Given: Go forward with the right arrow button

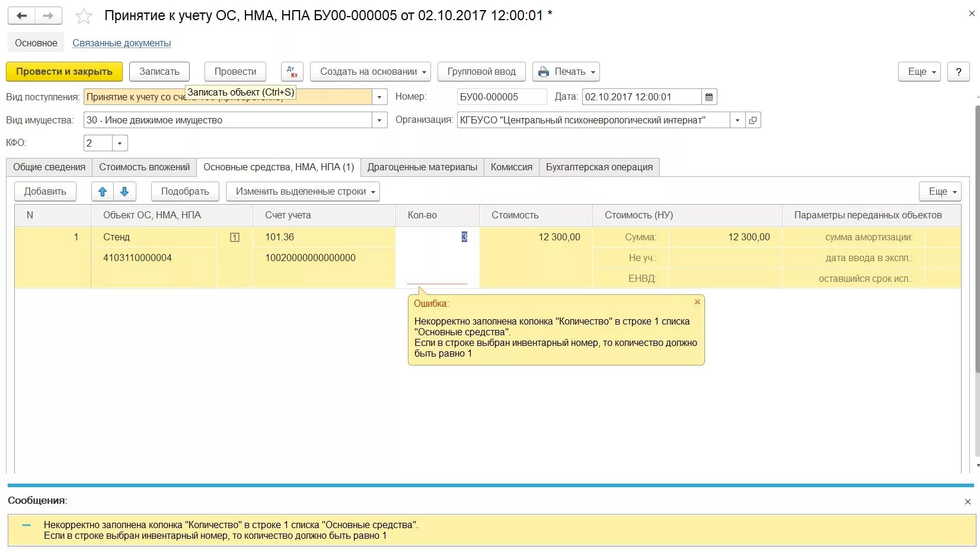Looking at the screenshot, I should pyautogui.click(x=49, y=15).
